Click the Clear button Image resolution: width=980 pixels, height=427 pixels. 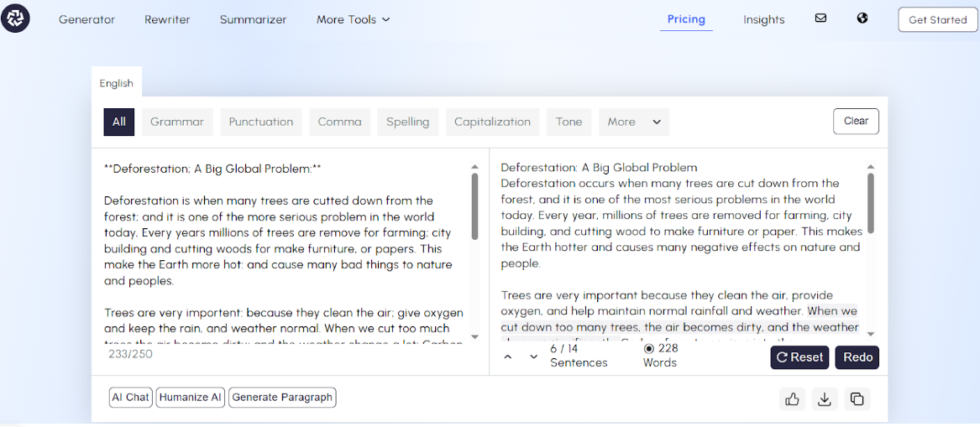(x=856, y=121)
